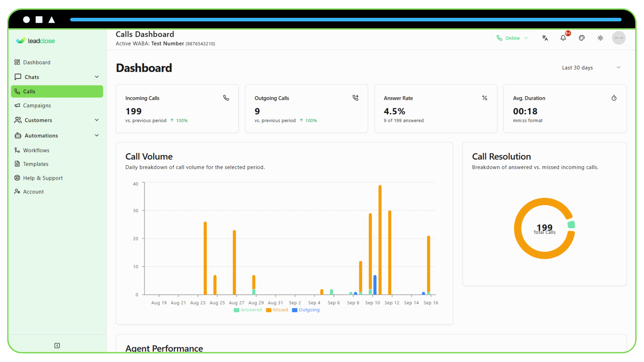Open the theme palette picker
Viewport: 644px width, 362px height.
pos(582,38)
